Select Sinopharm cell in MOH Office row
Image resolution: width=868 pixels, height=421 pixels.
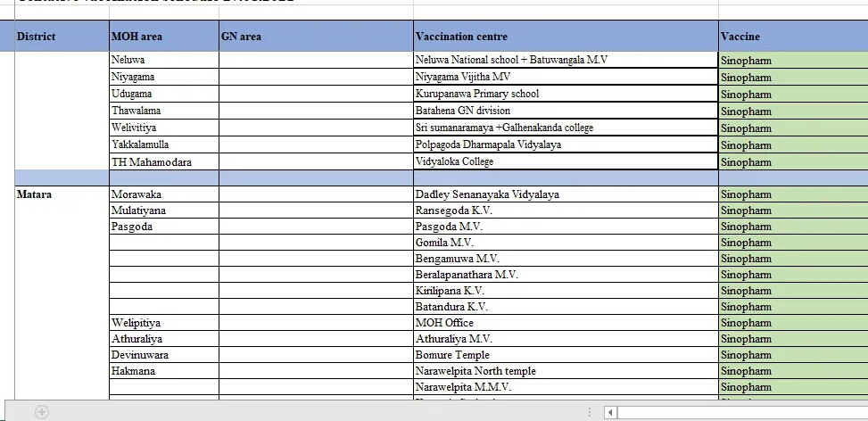(793, 323)
